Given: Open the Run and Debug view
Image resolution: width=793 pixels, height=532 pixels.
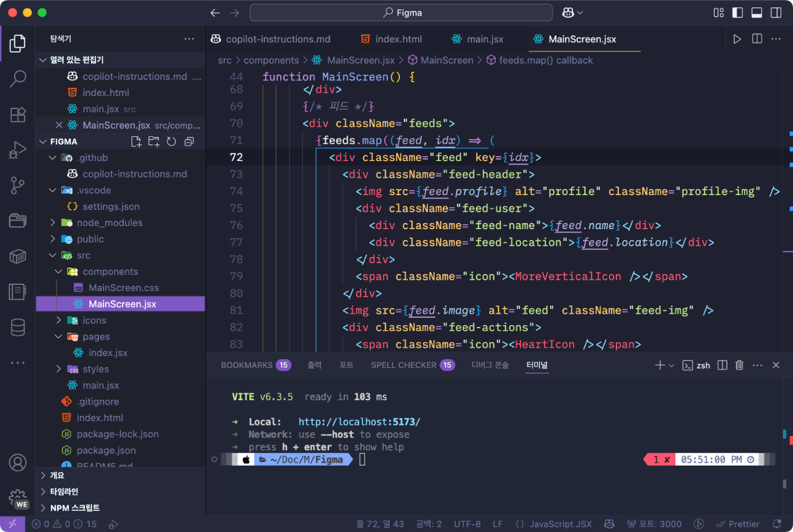Looking at the screenshot, I should click(x=17, y=149).
